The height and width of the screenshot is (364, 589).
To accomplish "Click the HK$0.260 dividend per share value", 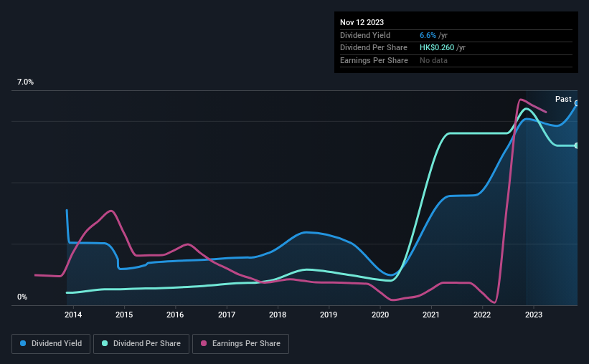I will click(x=437, y=47).
